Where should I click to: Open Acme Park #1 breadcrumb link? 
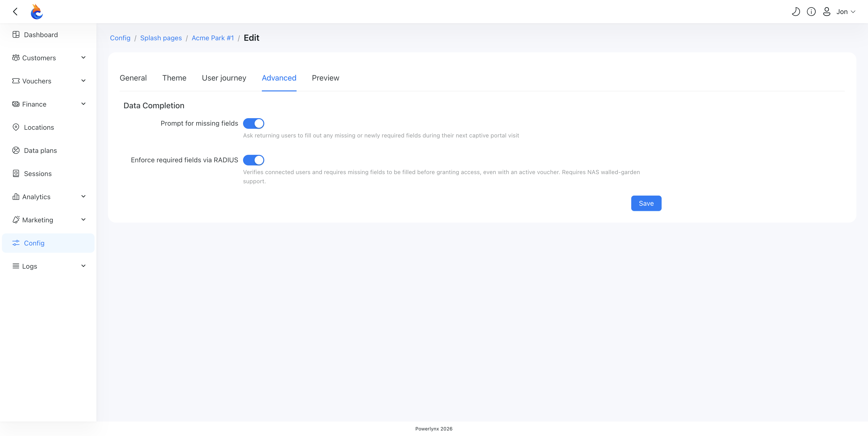click(213, 38)
